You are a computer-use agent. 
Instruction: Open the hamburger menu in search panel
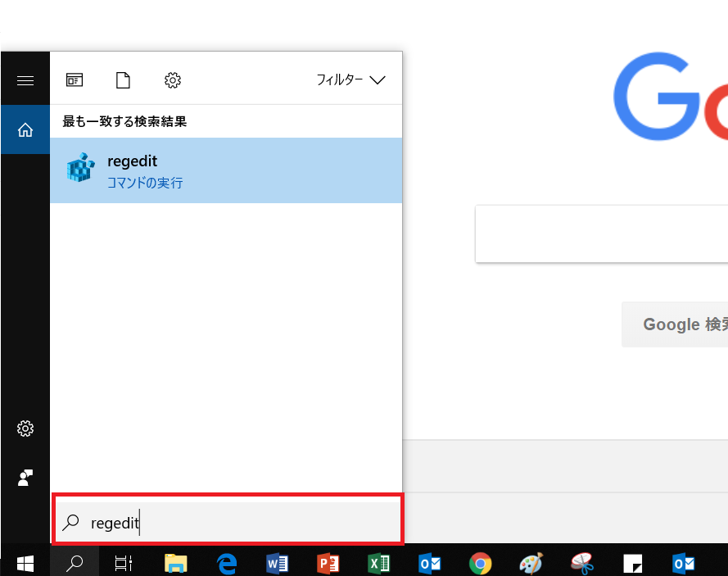(25, 81)
